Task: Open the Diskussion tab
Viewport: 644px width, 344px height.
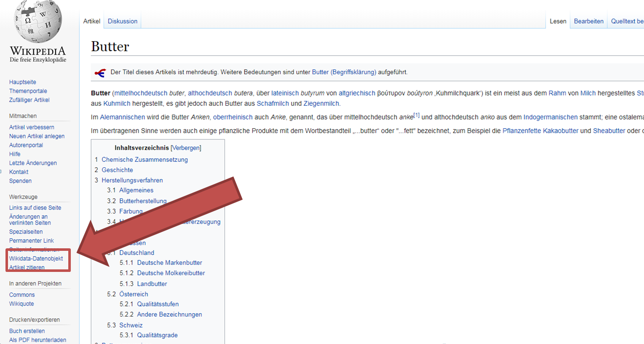Action: [122, 21]
